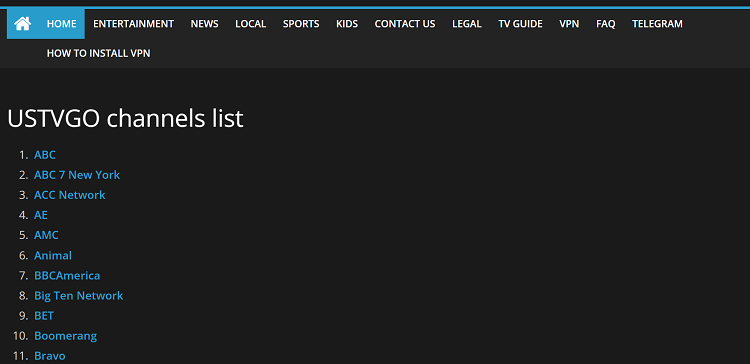Open the AMC channel link
Viewport: 750px width, 364px height.
(46, 235)
